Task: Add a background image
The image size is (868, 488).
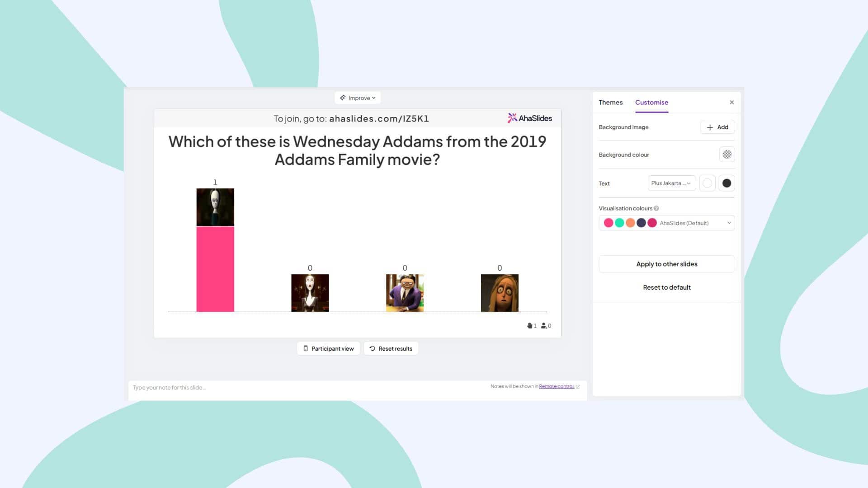Action: coord(717,127)
